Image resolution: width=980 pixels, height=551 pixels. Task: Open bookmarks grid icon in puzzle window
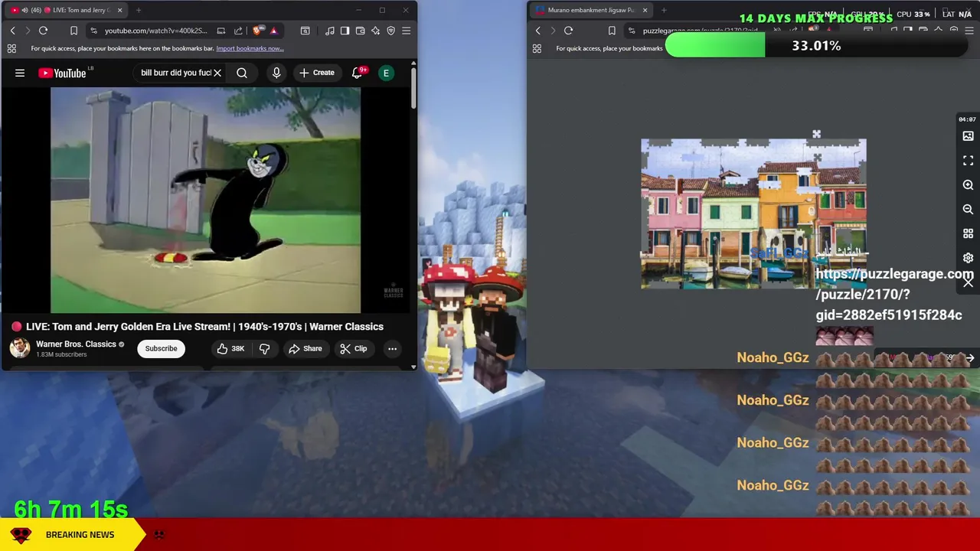pyautogui.click(x=537, y=48)
